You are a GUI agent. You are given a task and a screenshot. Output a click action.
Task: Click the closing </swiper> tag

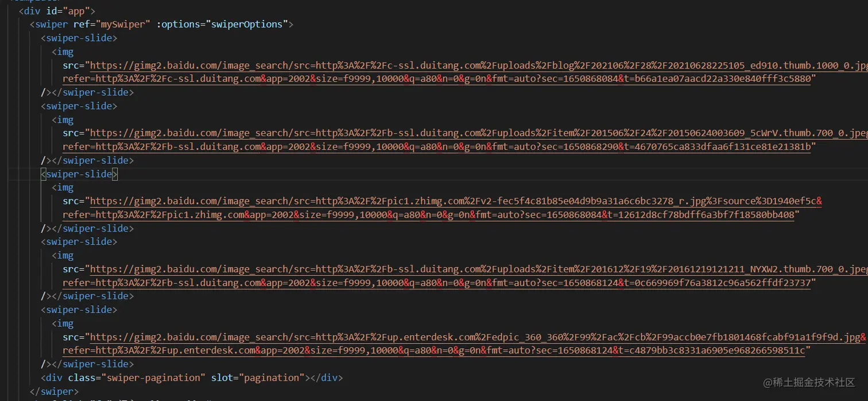tap(55, 391)
